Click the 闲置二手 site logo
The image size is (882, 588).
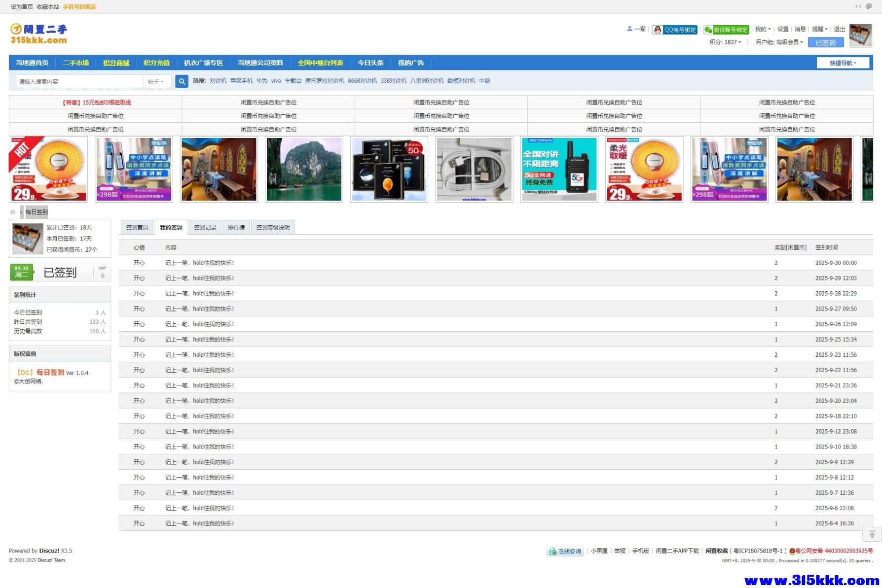pos(38,34)
